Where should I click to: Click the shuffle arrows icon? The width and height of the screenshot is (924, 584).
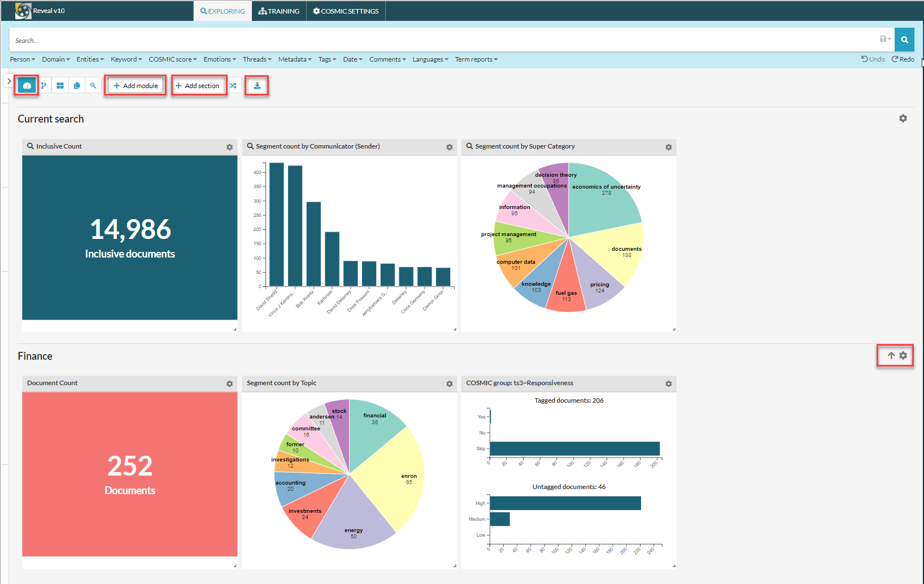coord(233,86)
